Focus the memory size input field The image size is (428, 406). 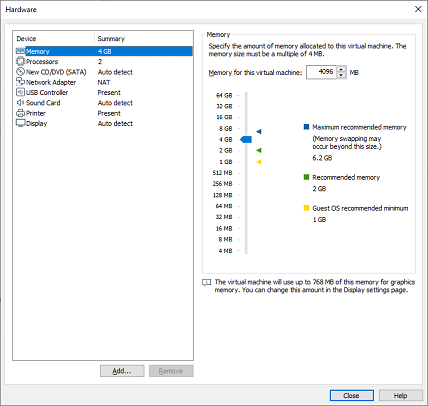click(322, 72)
